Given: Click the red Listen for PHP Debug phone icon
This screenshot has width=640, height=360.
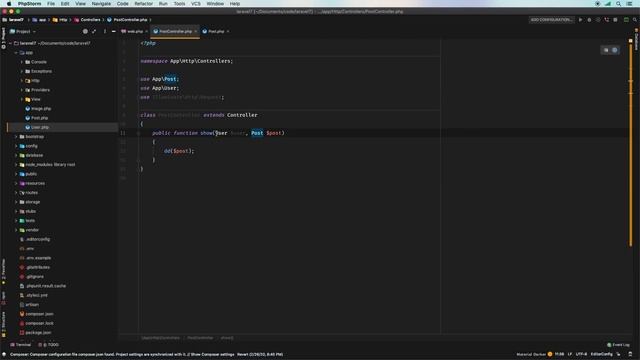Looking at the screenshot, I should pyautogui.click(x=607, y=20).
